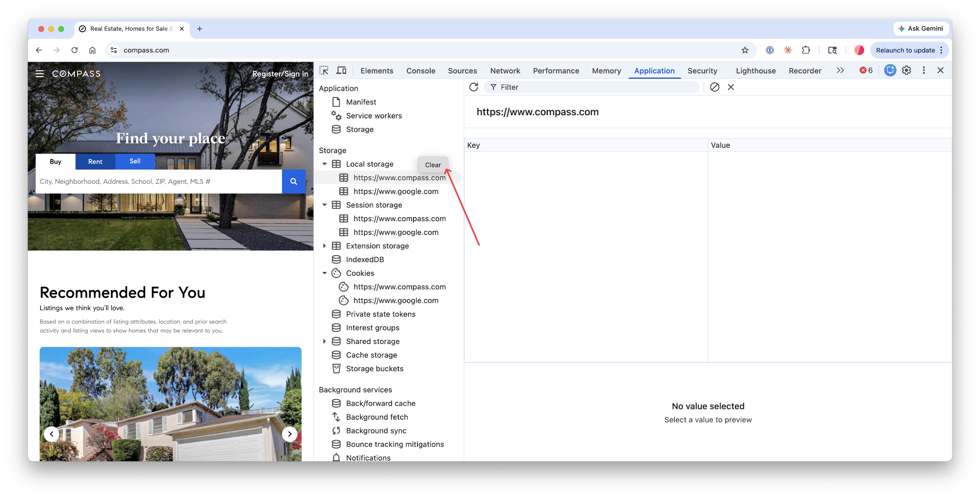
Task: Click the clear all storage icon
Action: [x=715, y=87]
